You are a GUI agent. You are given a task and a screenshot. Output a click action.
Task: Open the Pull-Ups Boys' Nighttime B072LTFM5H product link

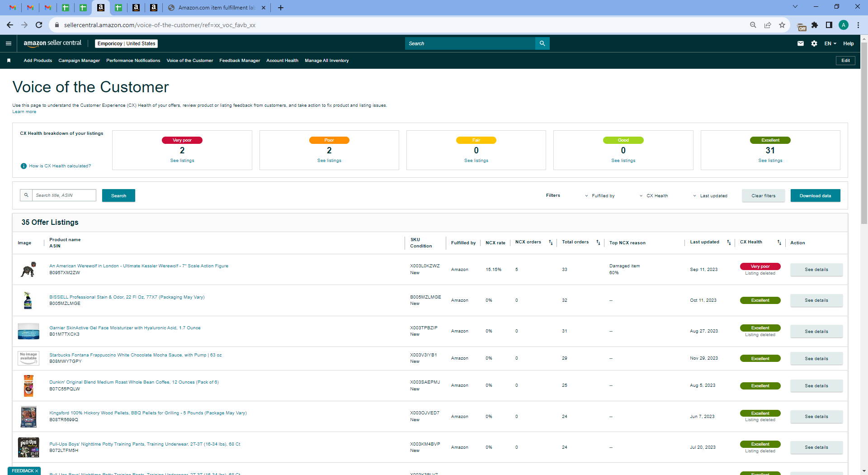click(x=145, y=444)
